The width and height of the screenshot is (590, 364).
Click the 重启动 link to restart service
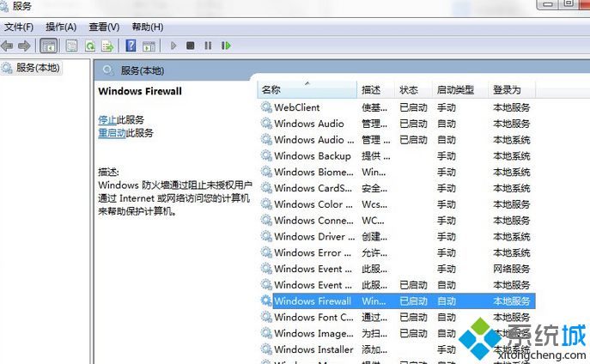112,133
